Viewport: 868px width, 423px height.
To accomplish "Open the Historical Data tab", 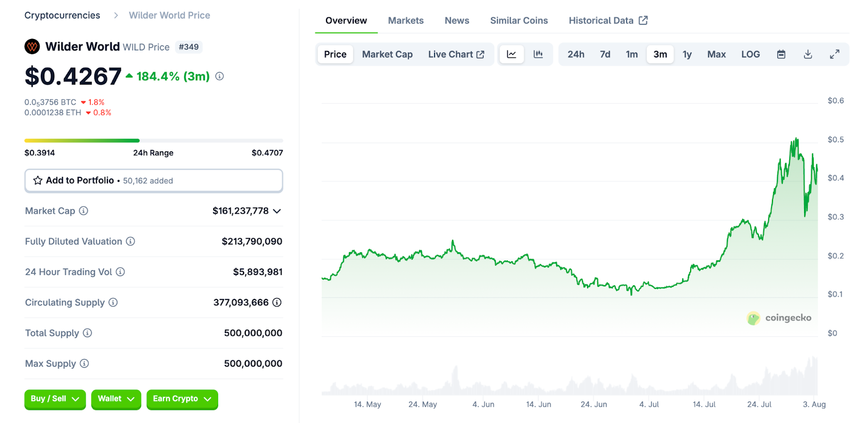I will (608, 21).
